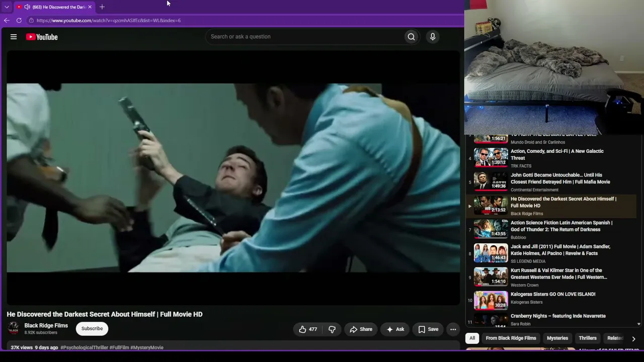Play 'Cranberry Nights – featuring Inde Navarrette'
644x362 pixels.
click(x=558, y=316)
